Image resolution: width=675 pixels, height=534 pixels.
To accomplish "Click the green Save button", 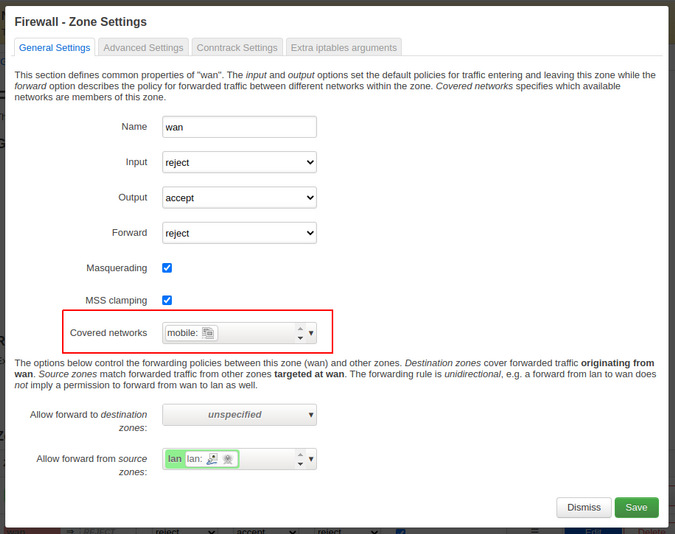I will [x=636, y=507].
